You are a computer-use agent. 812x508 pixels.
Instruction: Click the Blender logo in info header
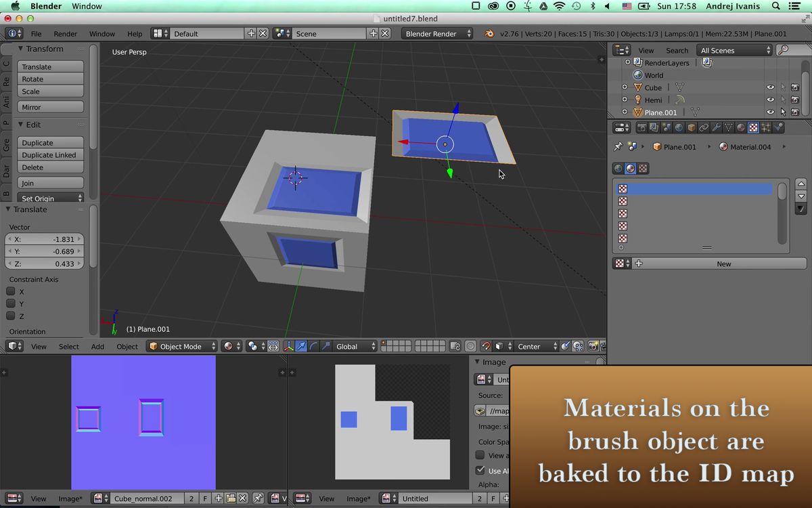click(x=489, y=33)
